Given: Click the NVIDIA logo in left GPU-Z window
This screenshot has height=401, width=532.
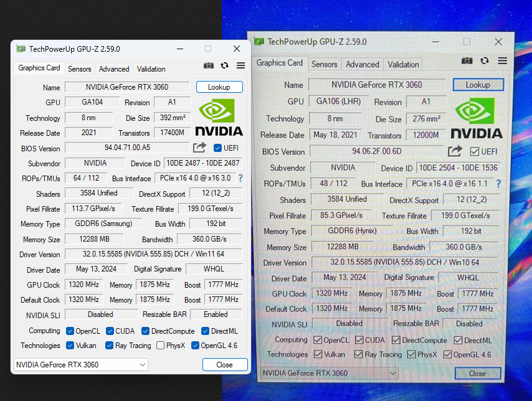Looking at the screenshot, I should point(219,118).
